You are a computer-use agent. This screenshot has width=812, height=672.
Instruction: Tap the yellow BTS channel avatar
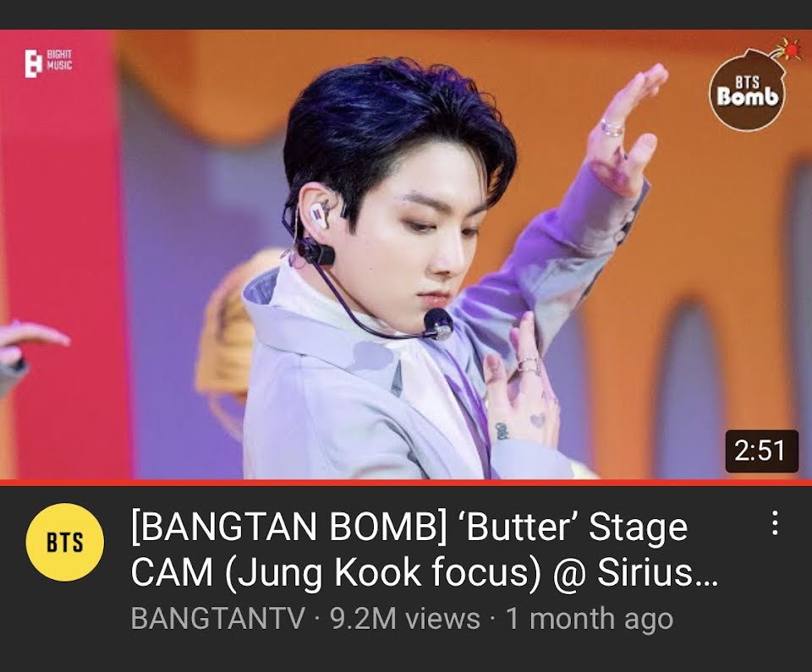pos(65,542)
